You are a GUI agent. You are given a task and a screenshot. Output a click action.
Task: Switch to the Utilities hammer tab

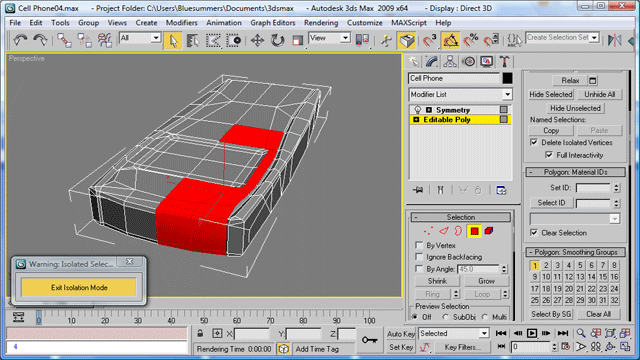point(504,62)
